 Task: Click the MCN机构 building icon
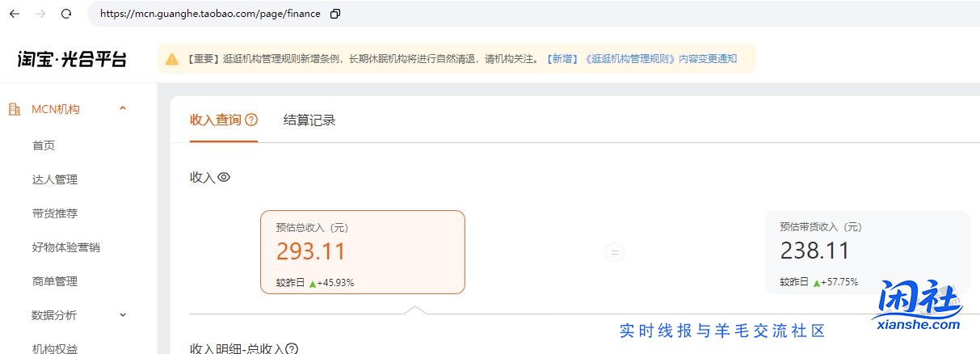pyautogui.click(x=15, y=109)
